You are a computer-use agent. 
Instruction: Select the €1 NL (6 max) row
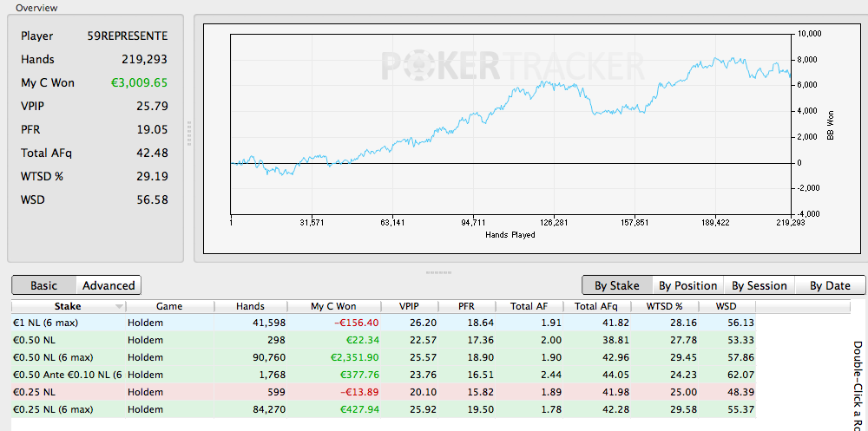pos(384,323)
